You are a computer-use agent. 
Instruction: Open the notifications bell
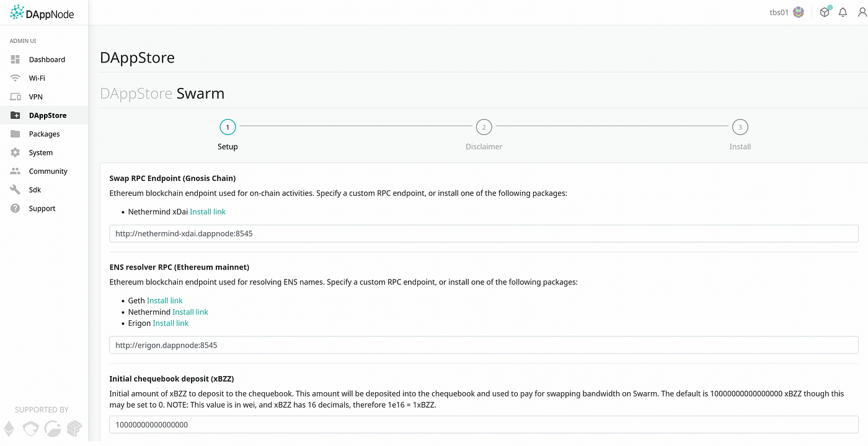pos(843,12)
